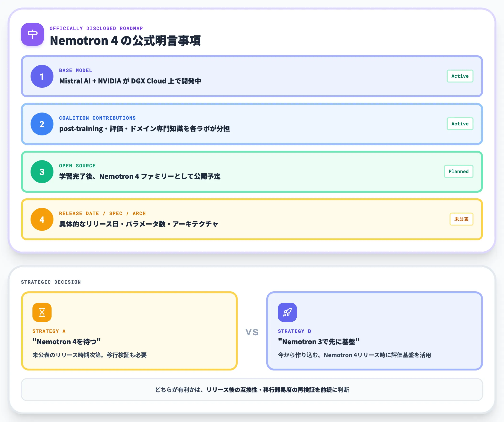Click text "post-training・評価・ドメイン専門知識を各ラボが分担"
The width and height of the screenshot is (504, 422).
click(x=144, y=129)
